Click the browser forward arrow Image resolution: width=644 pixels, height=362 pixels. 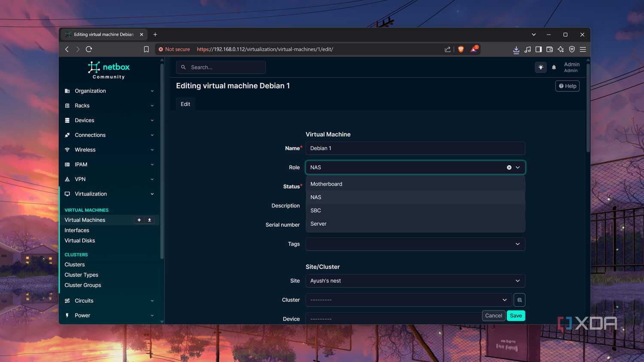coord(78,49)
